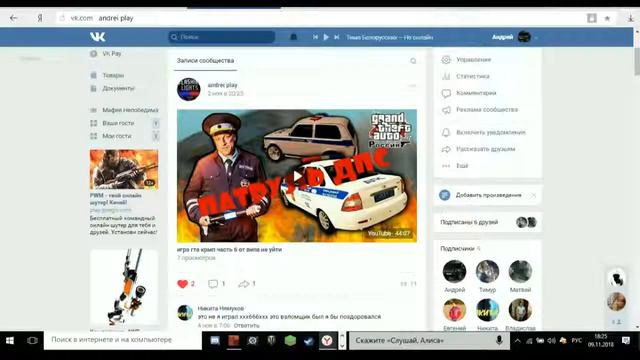The image size is (640, 360).
Task: Play the music track in header
Action: (326, 37)
